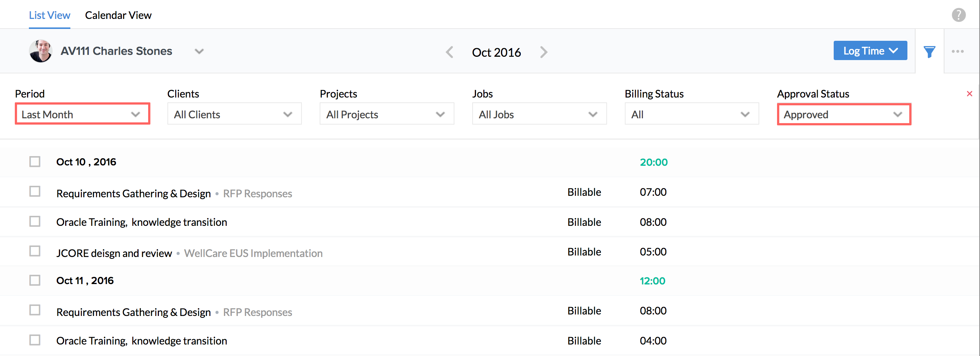Viewport: 980px width, 356px height.
Task: Switch to List View tab
Action: click(50, 15)
